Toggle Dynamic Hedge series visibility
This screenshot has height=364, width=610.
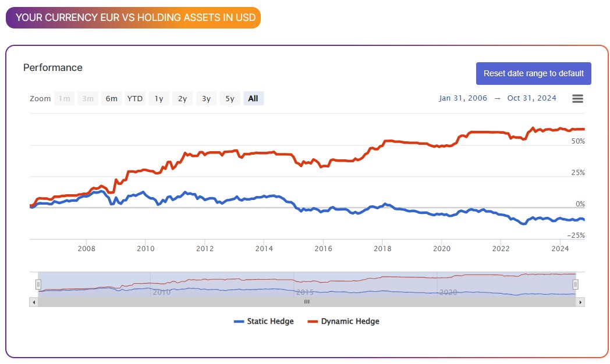[x=350, y=322]
